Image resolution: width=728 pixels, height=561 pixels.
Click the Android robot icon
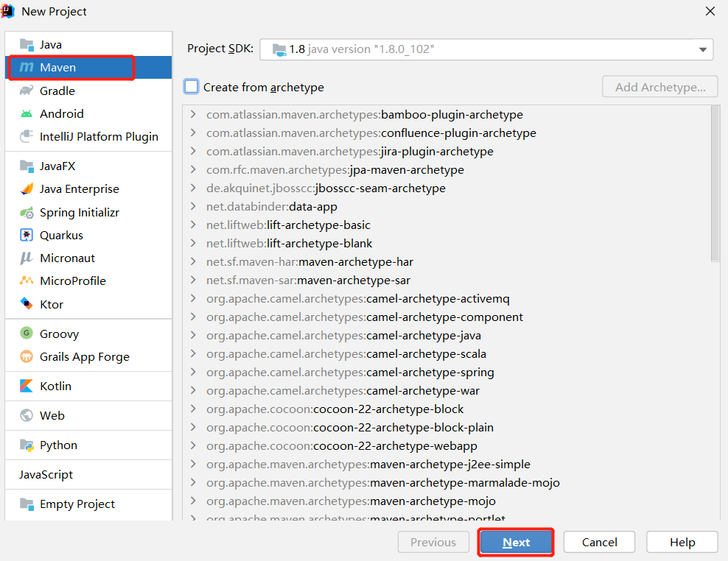[x=27, y=113]
